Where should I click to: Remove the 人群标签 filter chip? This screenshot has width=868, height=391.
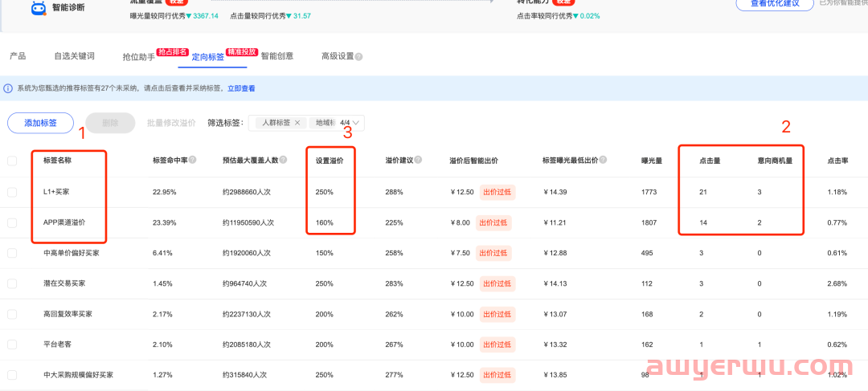[x=297, y=123]
